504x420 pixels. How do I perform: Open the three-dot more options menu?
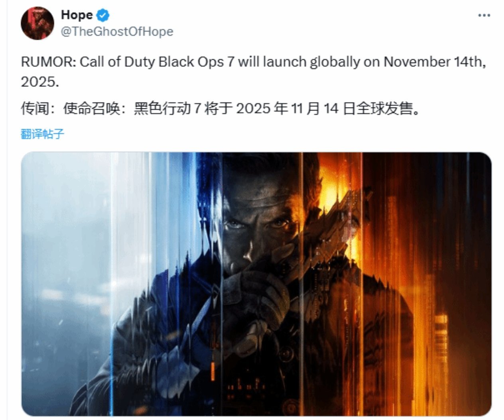click(x=484, y=16)
